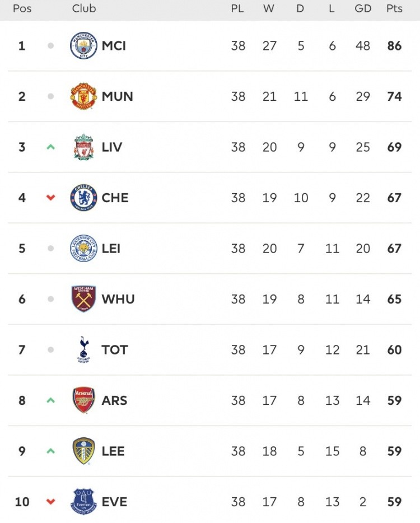Click the Manchester United club crest
Screen dimensions: 420x523
(83, 96)
